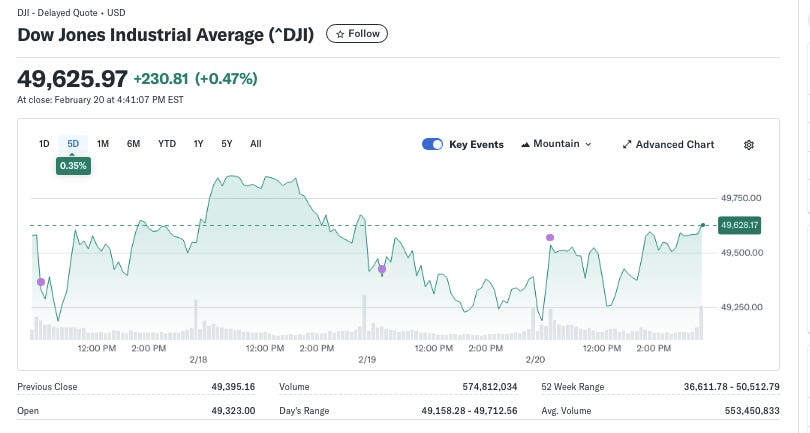This screenshot has height=433, width=810.
Task: Click the 49,250.00 y-axis label
Action: [742, 307]
